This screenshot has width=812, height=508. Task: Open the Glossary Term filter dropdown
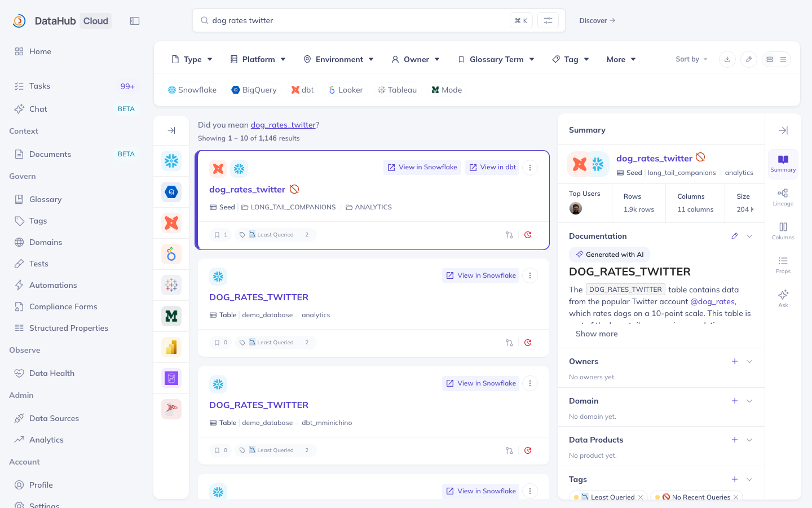(496, 59)
